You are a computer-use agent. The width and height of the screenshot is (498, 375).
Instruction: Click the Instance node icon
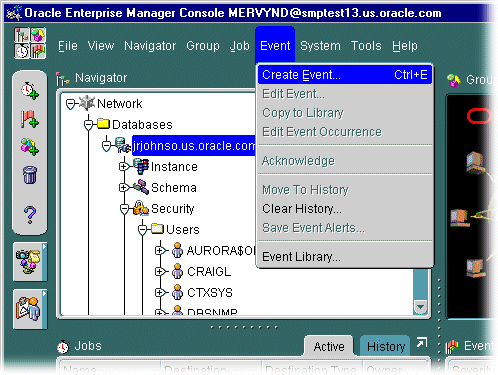pos(141,166)
